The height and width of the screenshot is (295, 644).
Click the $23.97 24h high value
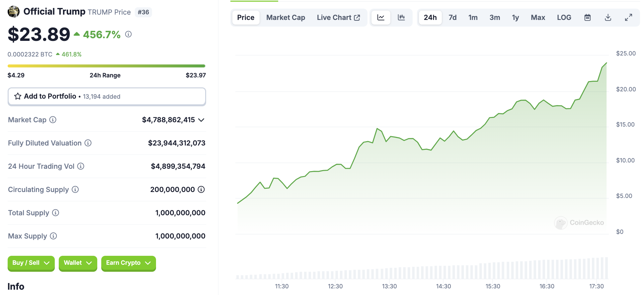[196, 75]
